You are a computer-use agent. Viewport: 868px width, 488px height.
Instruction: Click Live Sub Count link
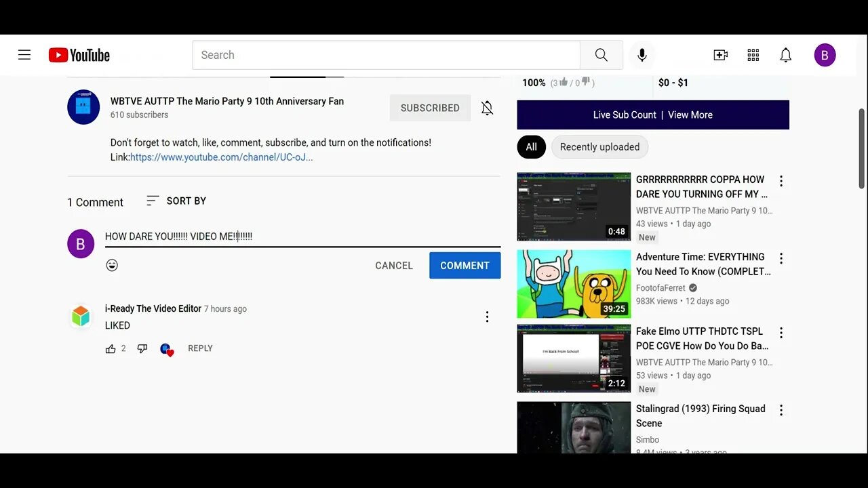click(625, 115)
